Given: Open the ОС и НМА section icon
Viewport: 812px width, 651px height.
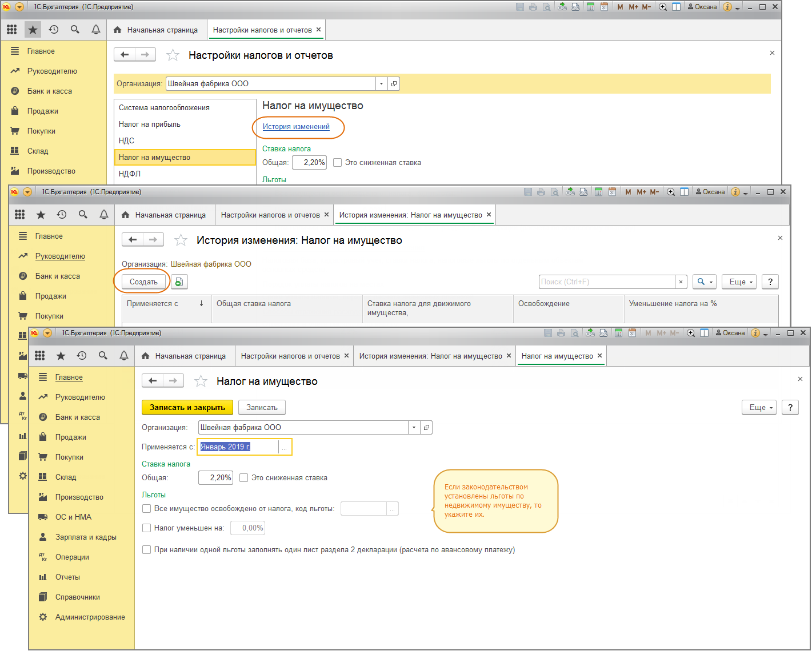Looking at the screenshot, I should click(43, 517).
